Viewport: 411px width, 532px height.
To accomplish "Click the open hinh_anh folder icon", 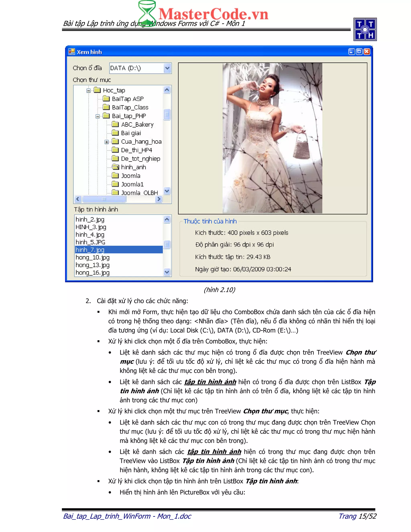I will click(x=115, y=167).
